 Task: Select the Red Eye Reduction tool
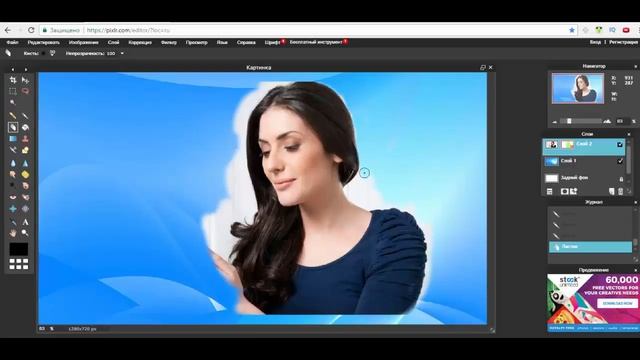13,197
